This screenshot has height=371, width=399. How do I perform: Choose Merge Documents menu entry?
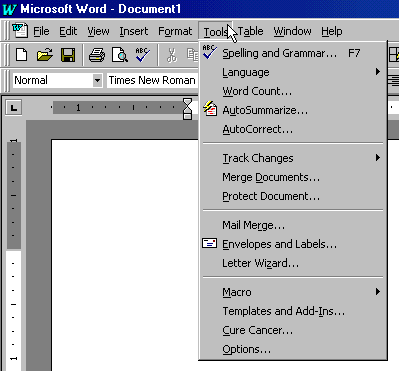tap(293, 177)
